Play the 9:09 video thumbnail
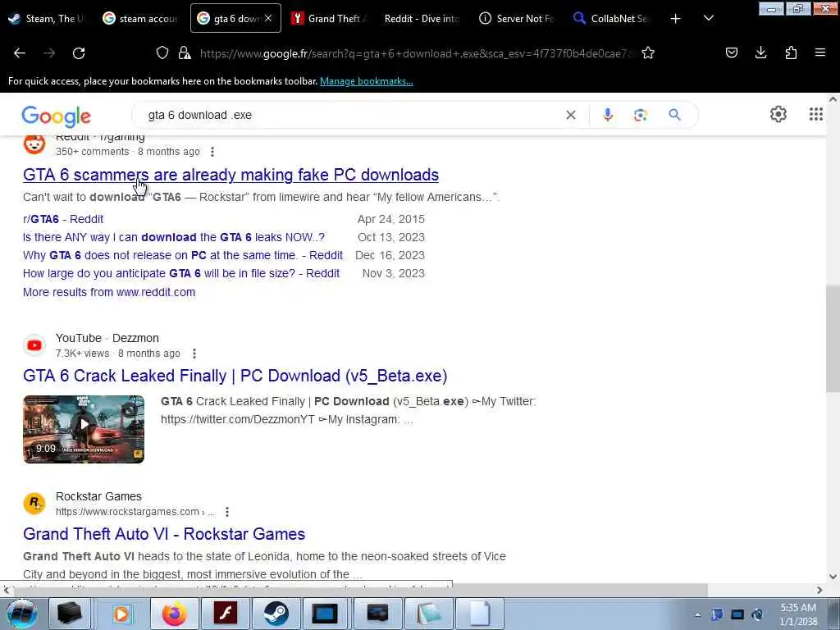 point(84,429)
